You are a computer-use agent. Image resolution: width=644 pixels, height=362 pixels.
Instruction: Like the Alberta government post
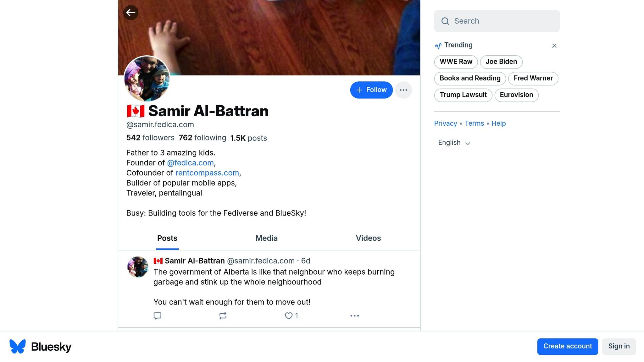click(x=289, y=316)
